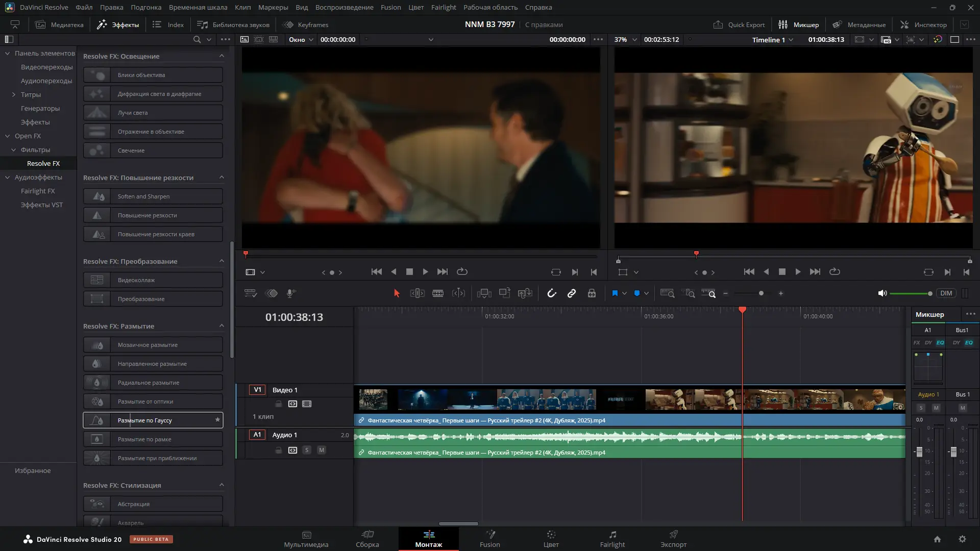Screen dimensions: 980x551
Task: Open the Mixer panel from the toolbar
Action: [799, 24]
